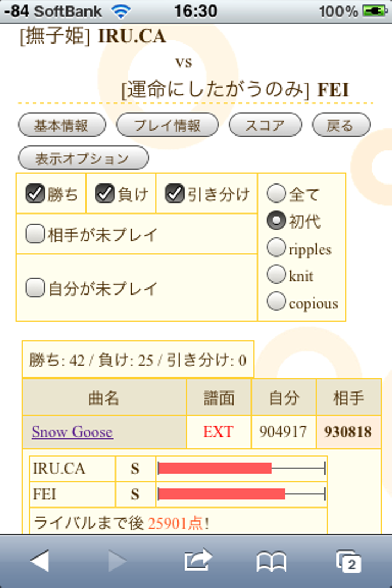Open the プレイ情報 tab
Viewport: 392px width, 588px height.
(168, 125)
